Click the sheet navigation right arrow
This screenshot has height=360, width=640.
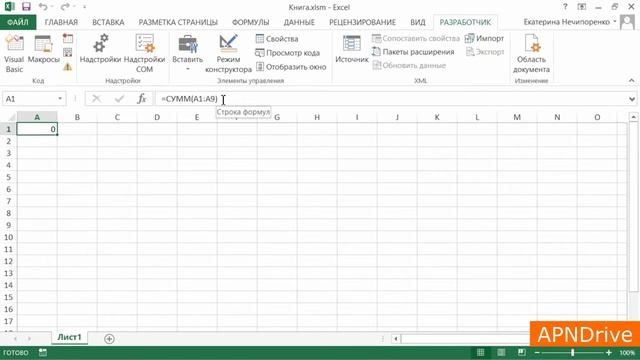pyautogui.click(x=29, y=338)
